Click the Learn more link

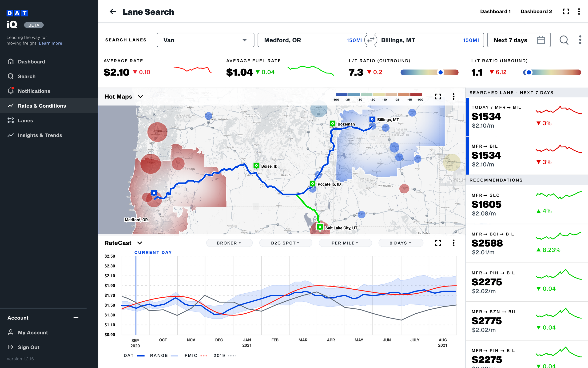[50, 43]
